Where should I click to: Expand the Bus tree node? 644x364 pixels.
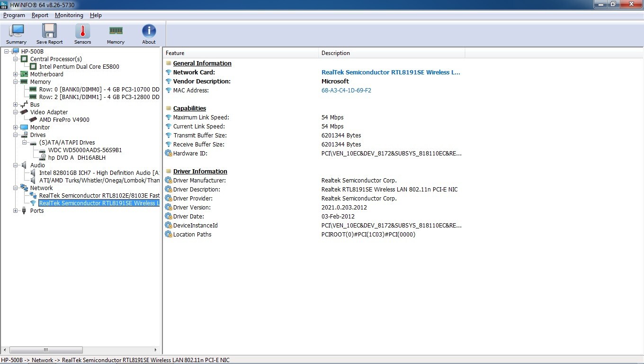15,104
